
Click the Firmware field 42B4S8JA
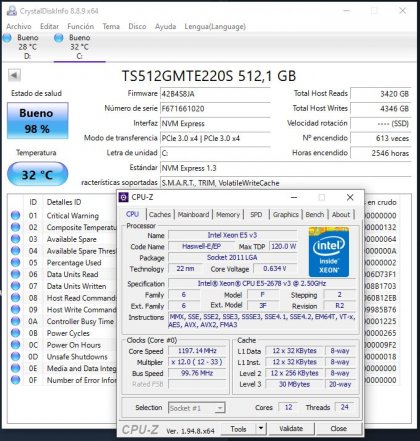point(215,94)
